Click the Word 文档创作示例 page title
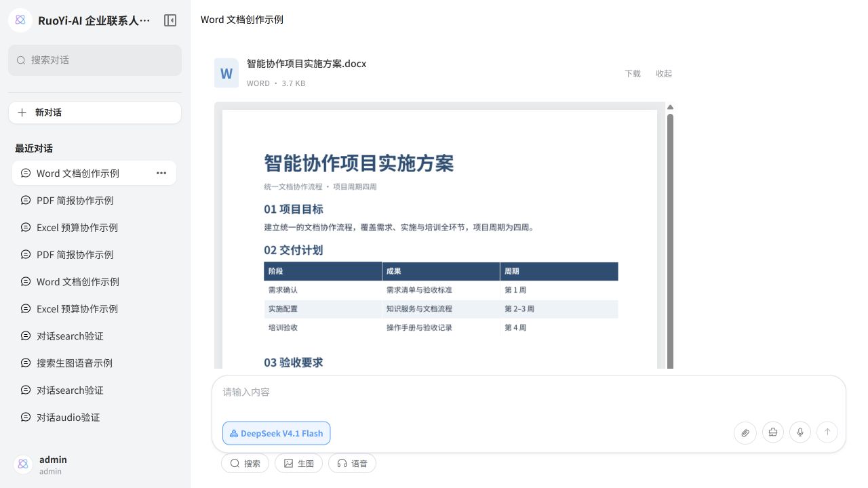 coord(242,20)
